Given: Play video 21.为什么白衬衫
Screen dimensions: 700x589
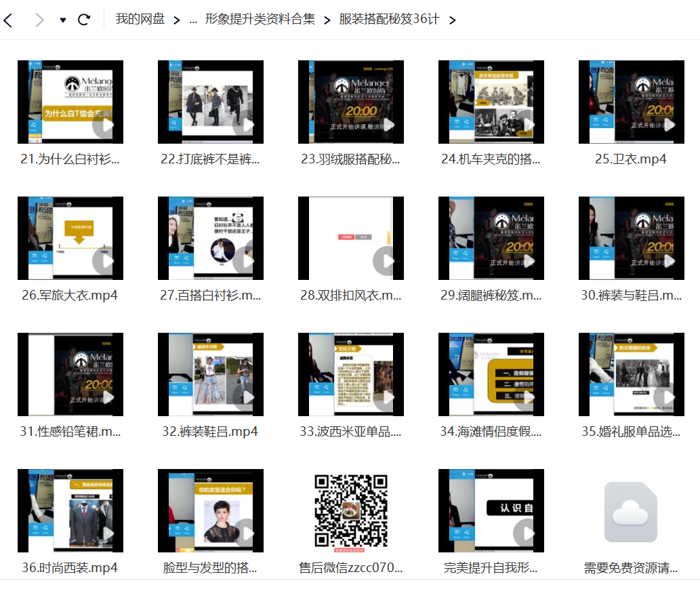Looking at the screenshot, I should (x=70, y=102).
